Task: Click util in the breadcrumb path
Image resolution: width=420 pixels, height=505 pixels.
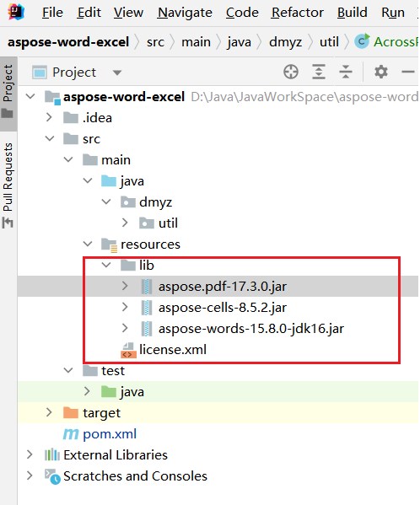Action: click(329, 42)
